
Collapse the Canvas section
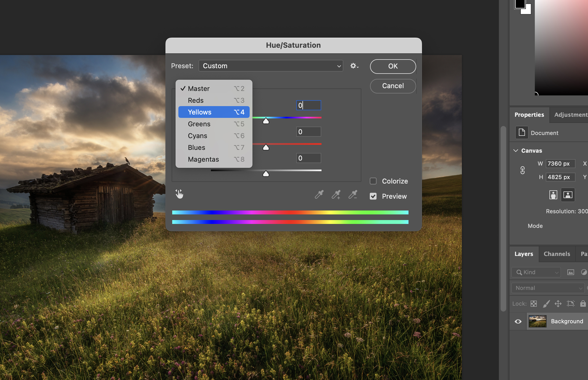(x=515, y=151)
